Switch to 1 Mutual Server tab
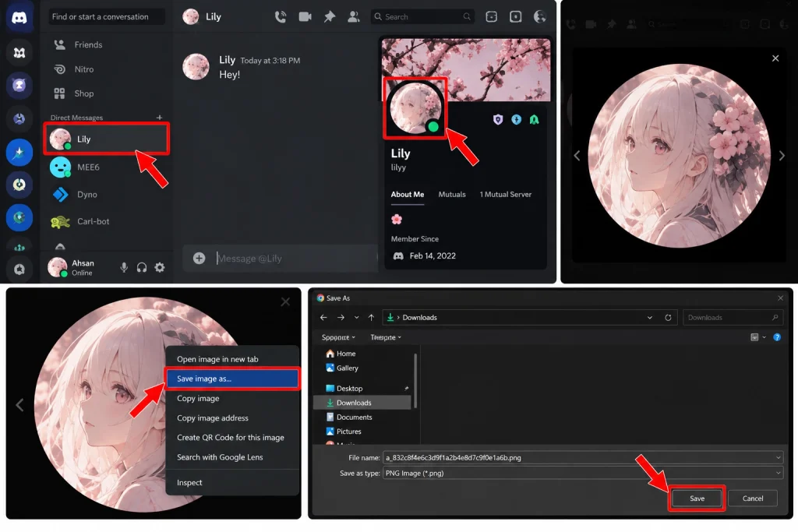 click(505, 194)
